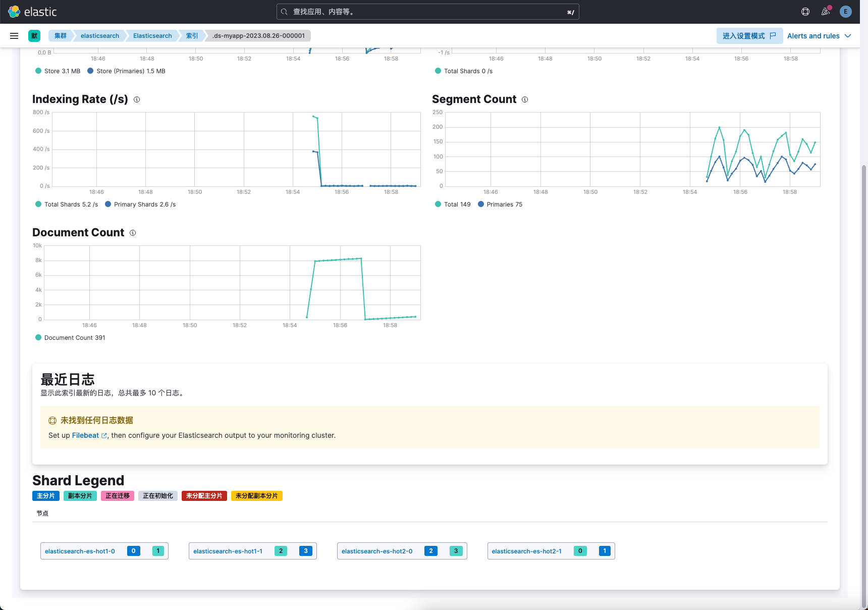This screenshot has height=610, width=868.
Task: Click the Indexing Rate (/s) heading
Action: coord(80,99)
